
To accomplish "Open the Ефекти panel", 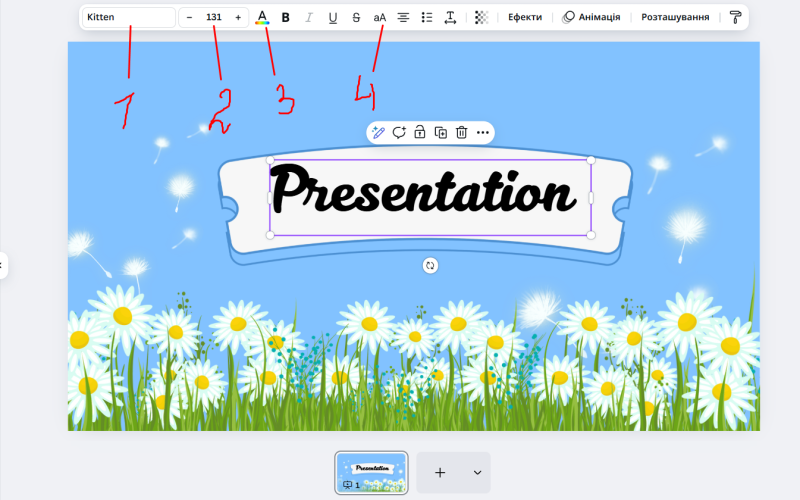I will pyautogui.click(x=525, y=17).
